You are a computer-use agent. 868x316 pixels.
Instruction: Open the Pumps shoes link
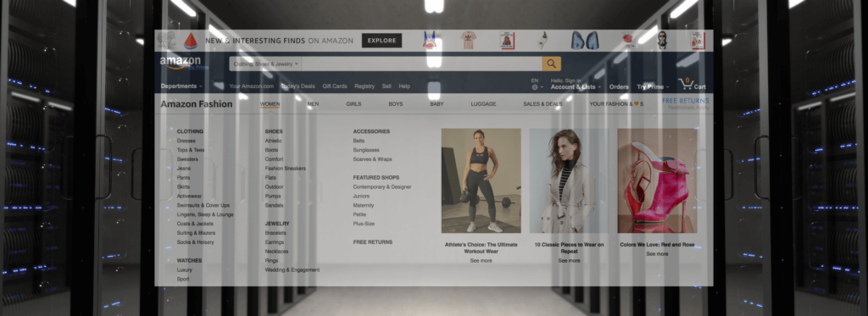pos(272,196)
